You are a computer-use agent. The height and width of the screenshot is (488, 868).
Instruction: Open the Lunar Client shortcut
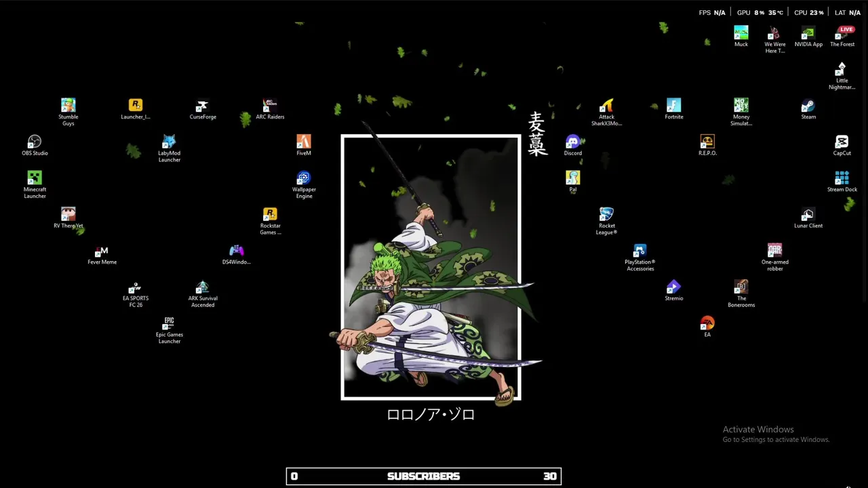tap(808, 218)
